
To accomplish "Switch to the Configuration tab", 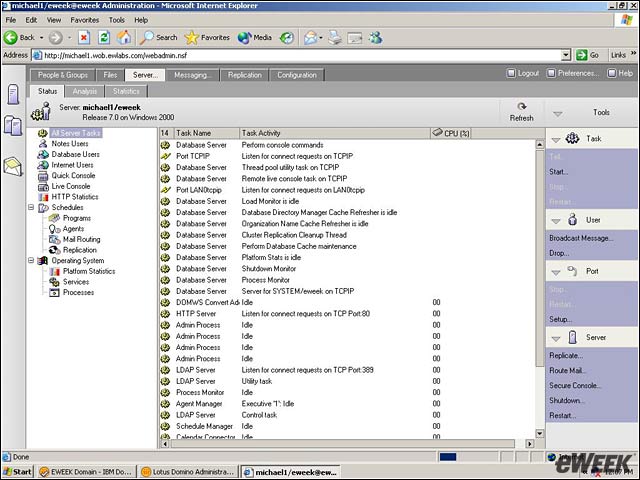I will pyautogui.click(x=297, y=75).
